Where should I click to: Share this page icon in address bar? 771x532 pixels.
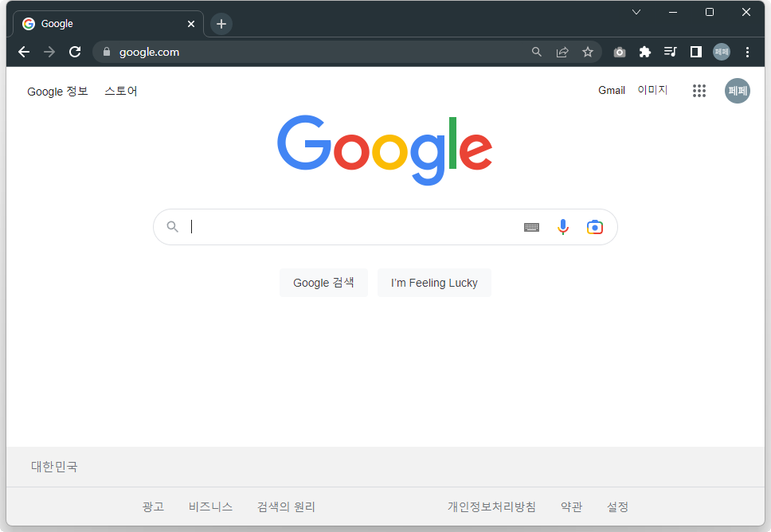pyautogui.click(x=562, y=52)
